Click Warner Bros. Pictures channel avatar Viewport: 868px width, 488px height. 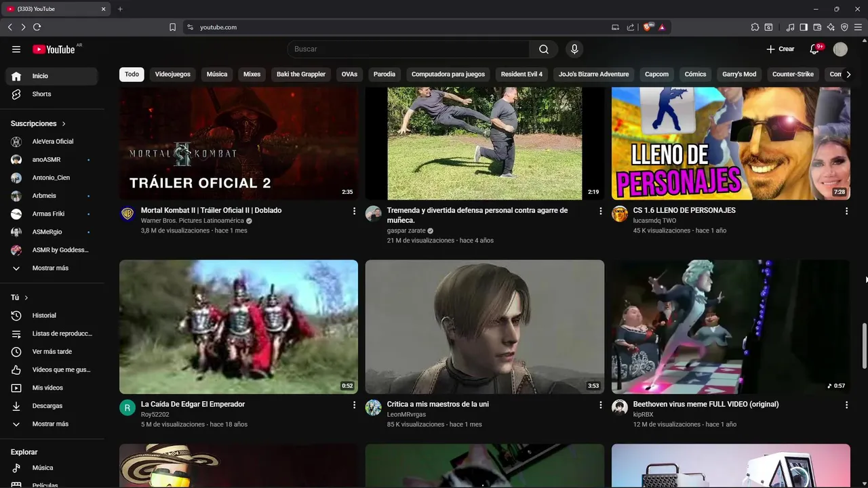127,214
